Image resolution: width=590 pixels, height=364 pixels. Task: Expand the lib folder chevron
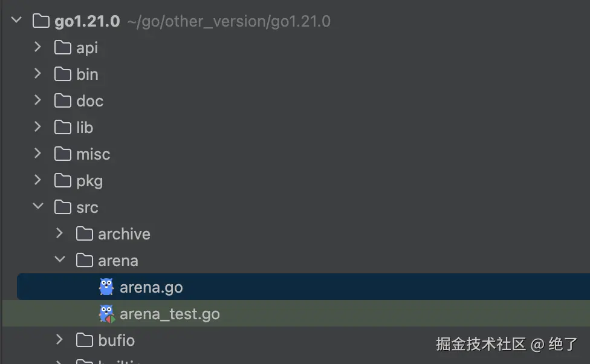(x=38, y=128)
